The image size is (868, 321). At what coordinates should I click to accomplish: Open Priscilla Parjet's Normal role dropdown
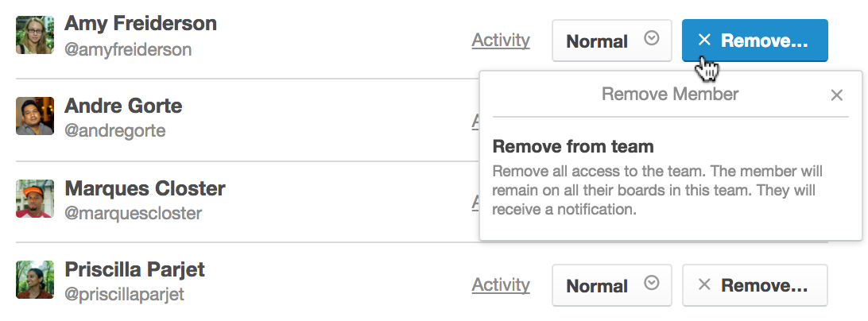pyautogui.click(x=612, y=285)
